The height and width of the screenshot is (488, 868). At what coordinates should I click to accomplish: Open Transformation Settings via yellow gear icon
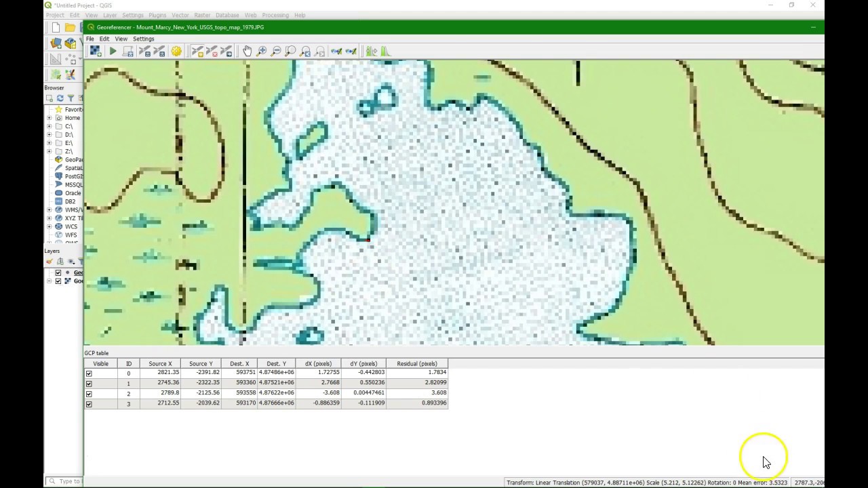176,52
